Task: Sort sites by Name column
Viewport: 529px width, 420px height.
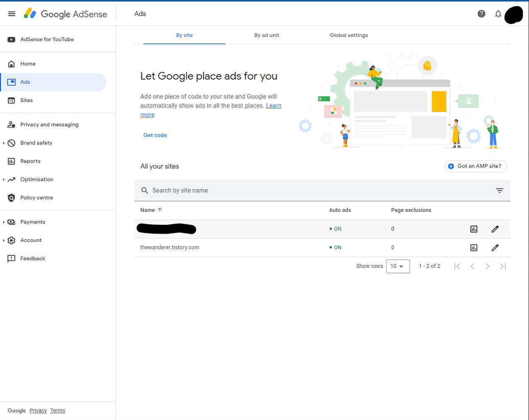Action: (151, 210)
